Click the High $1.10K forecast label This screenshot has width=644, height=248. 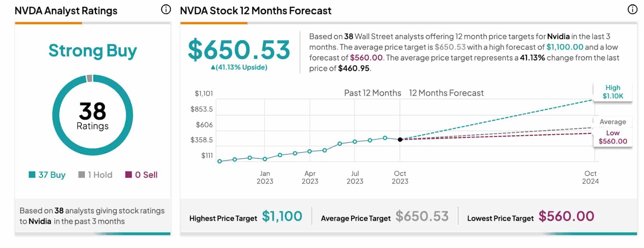(613, 92)
